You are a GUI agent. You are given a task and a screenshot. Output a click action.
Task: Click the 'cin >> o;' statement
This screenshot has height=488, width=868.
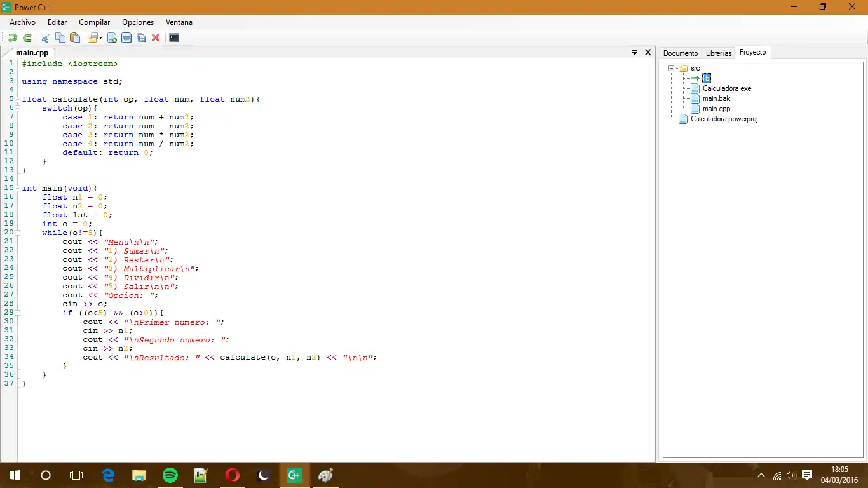click(x=85, y=304)
